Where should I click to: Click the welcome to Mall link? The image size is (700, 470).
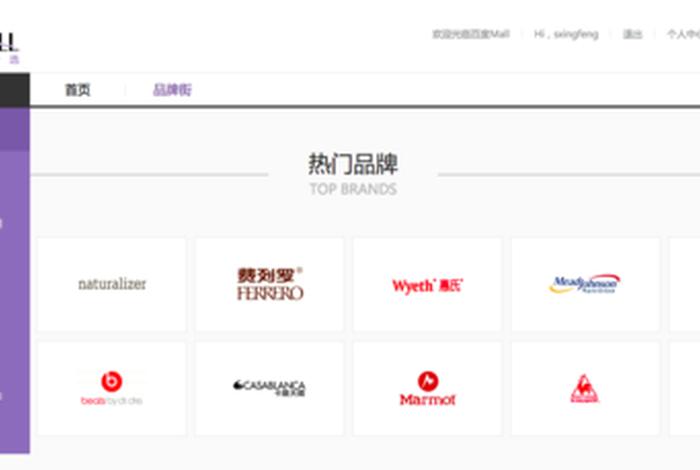(471, 34)
